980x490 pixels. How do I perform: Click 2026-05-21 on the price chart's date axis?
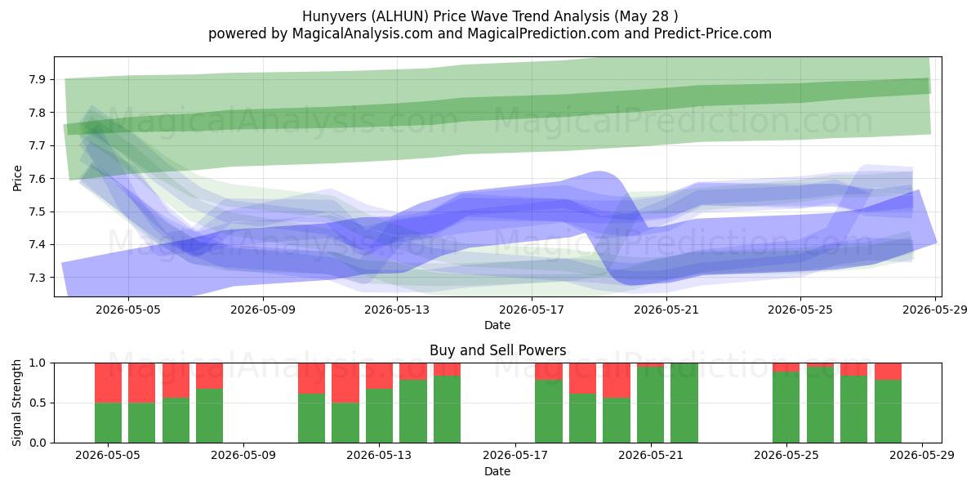[x=666, y=310]
